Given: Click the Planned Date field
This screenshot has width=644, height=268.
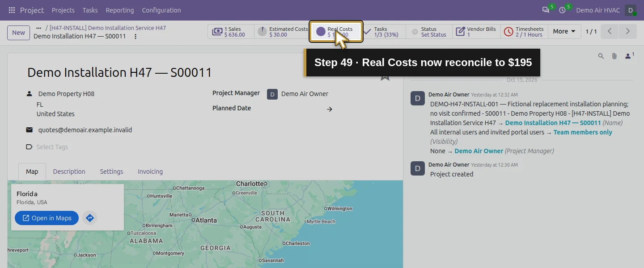Looking at the screenshot, I should 295,109.
